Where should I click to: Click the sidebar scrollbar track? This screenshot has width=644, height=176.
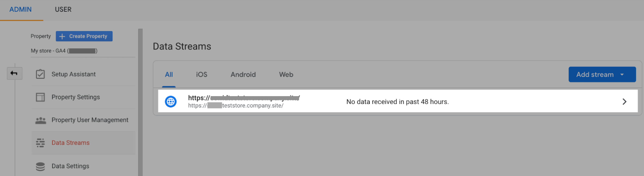click(140, 100)
